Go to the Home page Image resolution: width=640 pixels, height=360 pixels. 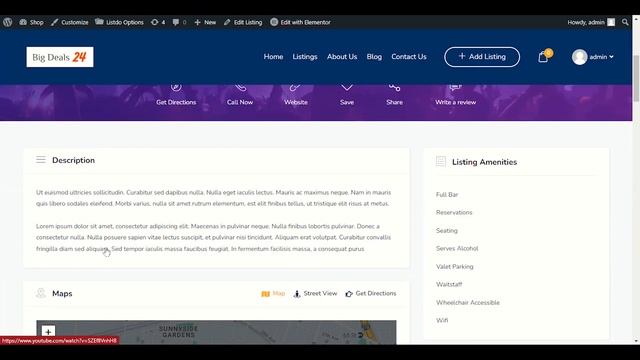pyautogui.click(x=273, y=57)
